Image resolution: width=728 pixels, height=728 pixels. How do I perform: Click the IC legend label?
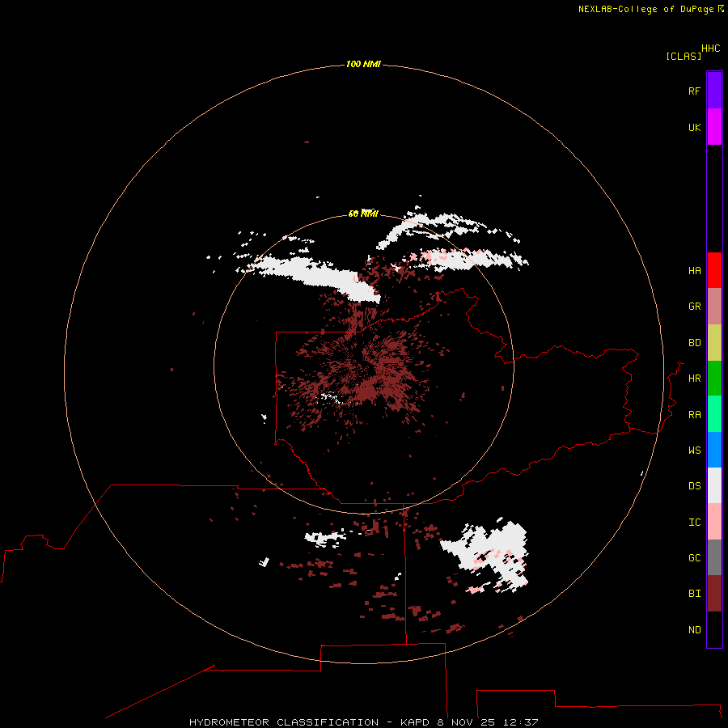pyautogui.click(x=694, y=523)
